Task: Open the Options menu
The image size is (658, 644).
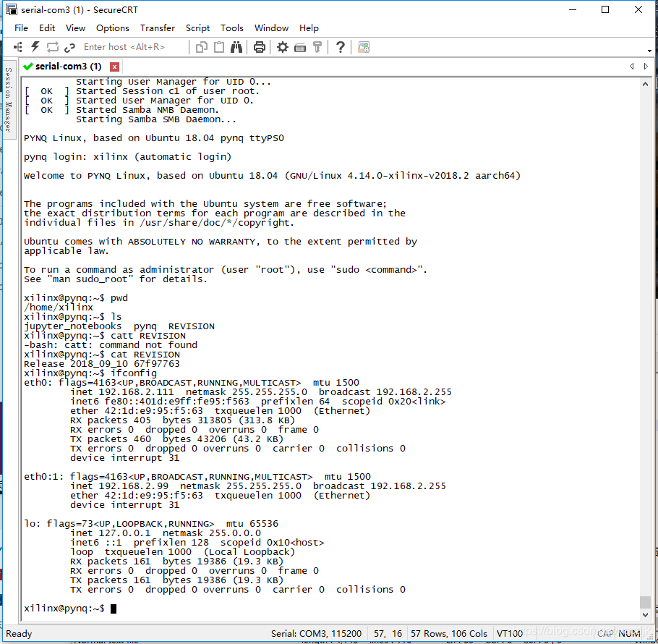Action: click(x=113, y=27)
